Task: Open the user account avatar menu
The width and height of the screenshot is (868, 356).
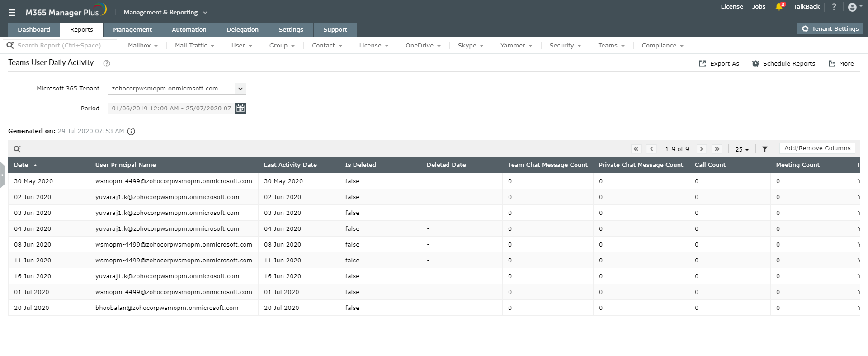Action: [x=853, y=7]
